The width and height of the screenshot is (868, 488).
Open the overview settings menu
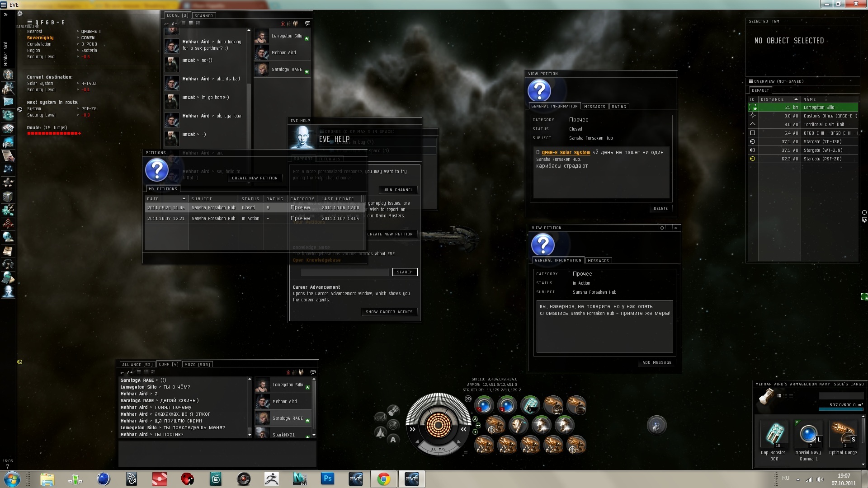coord(750,81)
